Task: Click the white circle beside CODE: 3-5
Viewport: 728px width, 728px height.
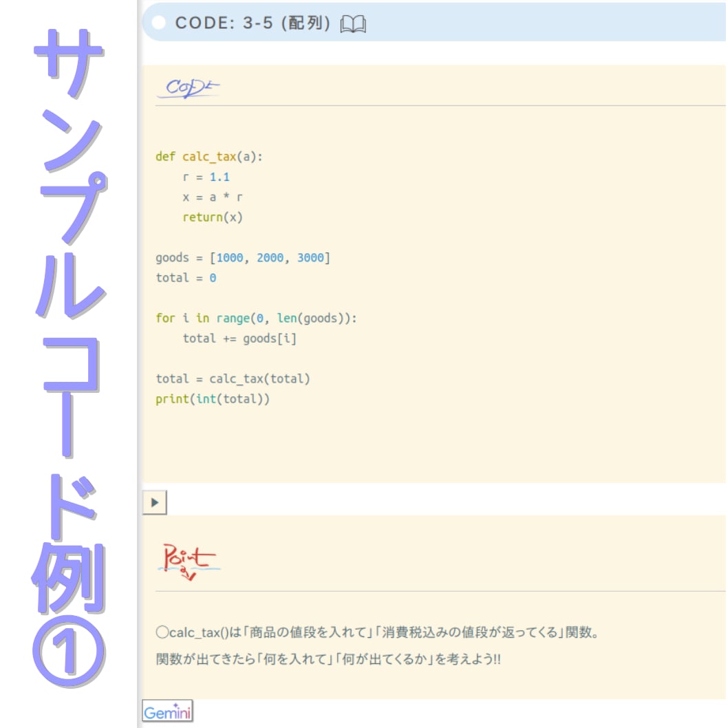Action: coord(159,22)
